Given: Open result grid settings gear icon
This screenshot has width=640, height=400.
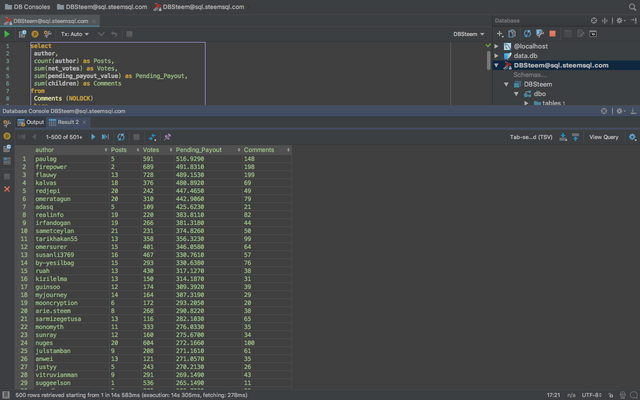Looking at the screenshot, I should 632,137.
